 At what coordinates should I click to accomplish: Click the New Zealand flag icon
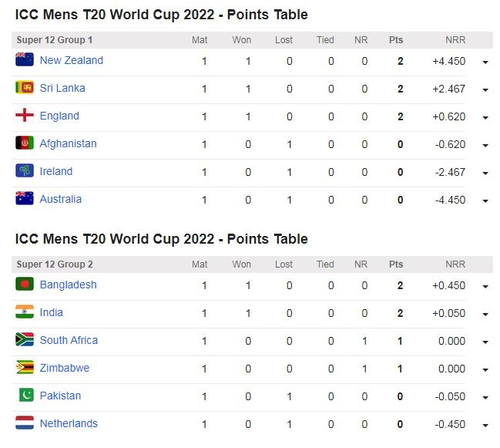point(25,60)
